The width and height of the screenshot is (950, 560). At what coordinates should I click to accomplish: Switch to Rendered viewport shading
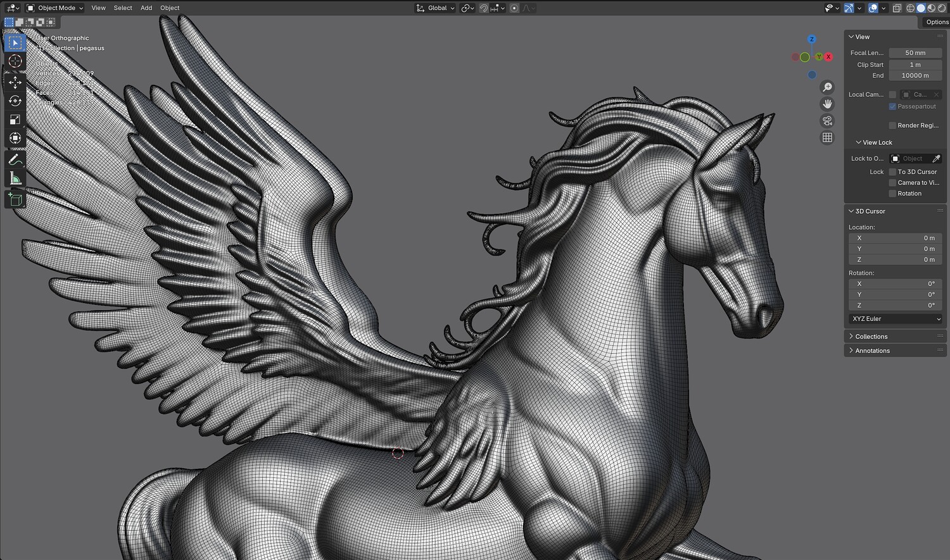[x=941, y=8]
